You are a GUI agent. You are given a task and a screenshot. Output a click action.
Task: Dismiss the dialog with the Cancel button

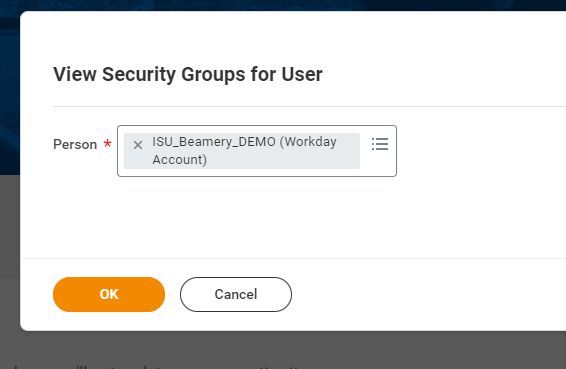236,294
